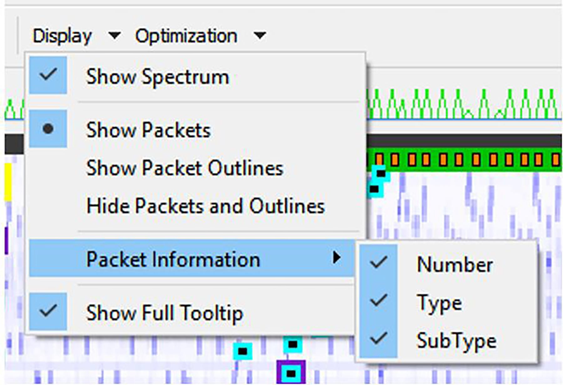Click the Display dropdown arrow
The width and height of the screenshot is (563, 385).
(115, 36)
